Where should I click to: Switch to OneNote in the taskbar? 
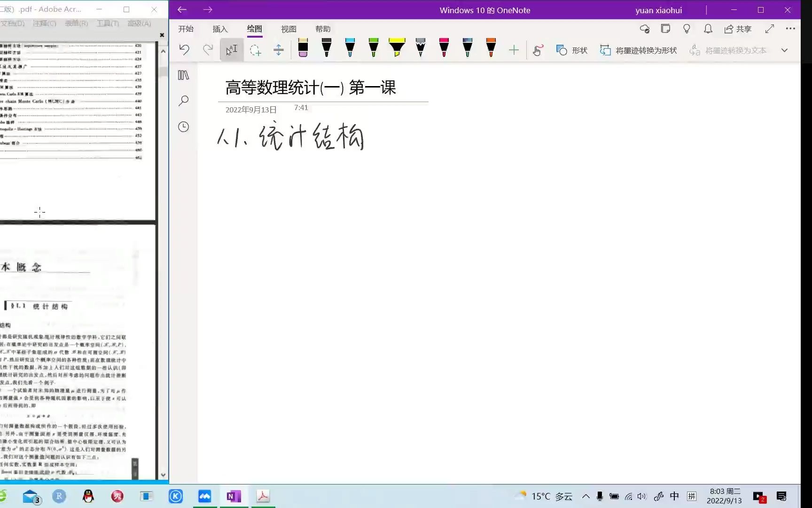point(234,496)
